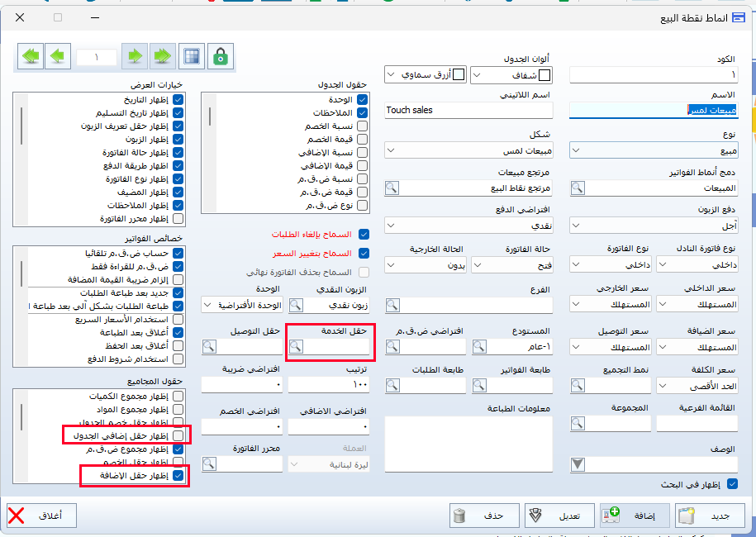The width and height of the screenshot is (756, 537).
Task: Check the نسبة الخصم table field
Action: click(x=364, y=126)
